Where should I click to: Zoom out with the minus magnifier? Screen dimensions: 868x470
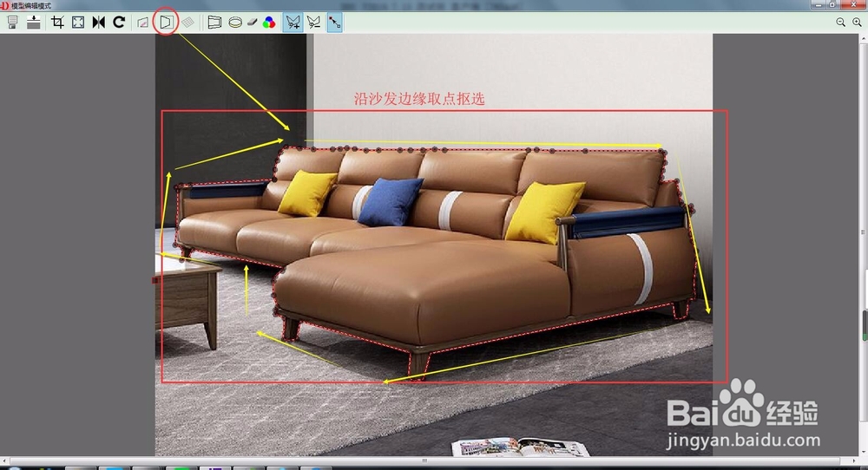click(x=841, y=23)
